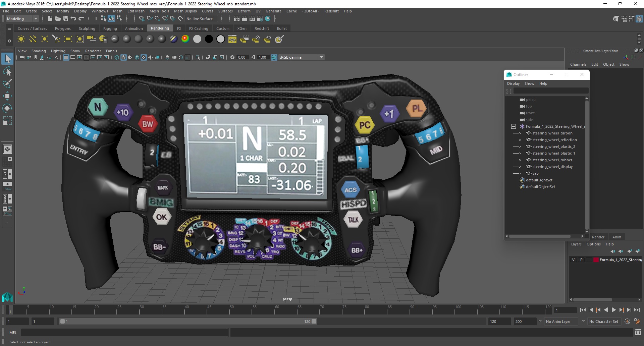This screenshot has width=644, height=346.
Task: Click the play backwards button
Action: tap(606, 310)
